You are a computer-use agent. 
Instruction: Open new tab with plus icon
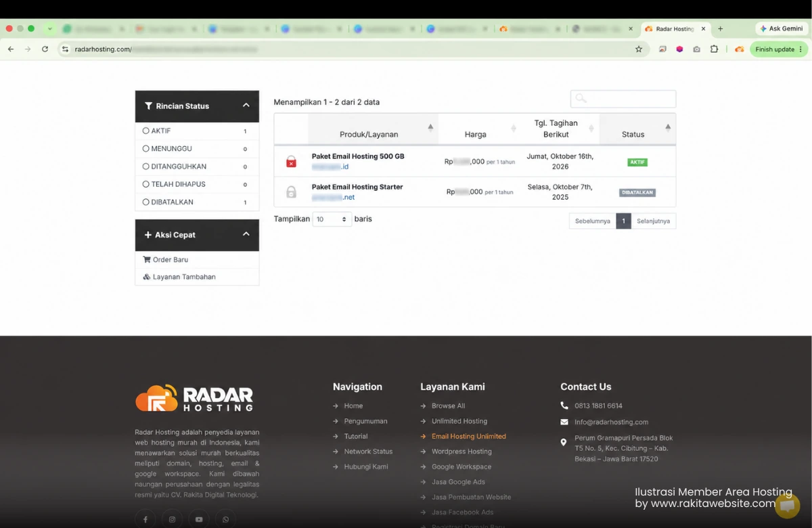pyautogui.click(x=721, y=29)
